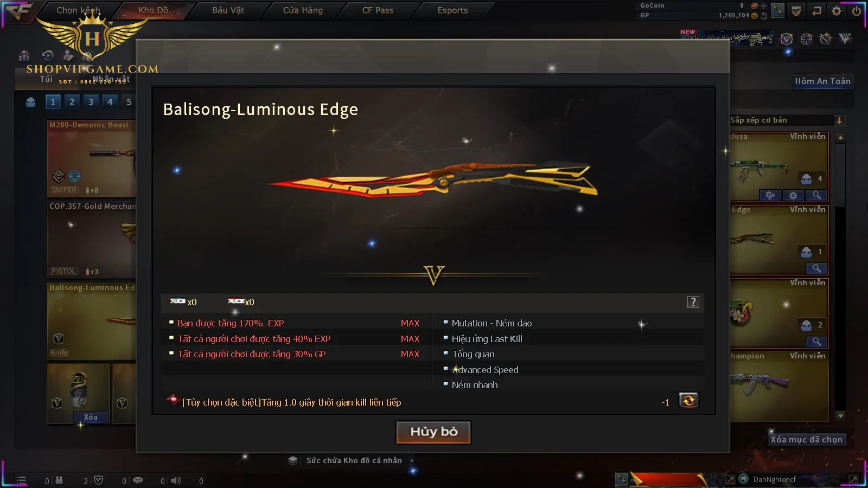The image size is (868, 488).
Task: Click Xóa mục đã chọn button
Action: [x=807, y=439]
